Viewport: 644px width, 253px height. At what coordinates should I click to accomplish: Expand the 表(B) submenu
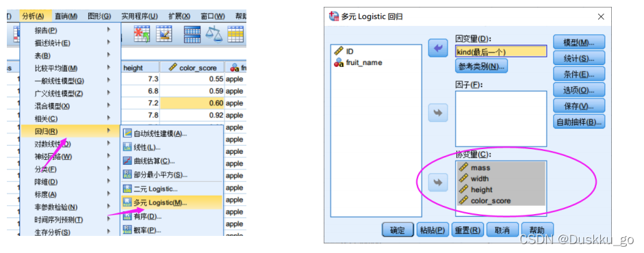pyautogui.click(x=71, y=55)
